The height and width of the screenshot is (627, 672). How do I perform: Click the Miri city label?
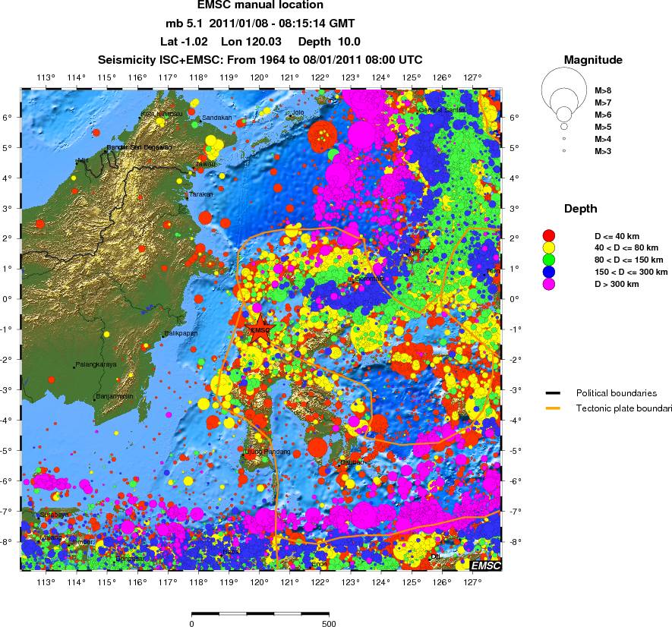click(x=83, y=161)
